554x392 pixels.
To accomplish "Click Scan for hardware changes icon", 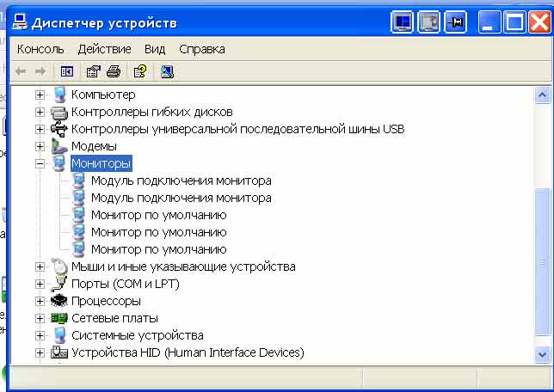I will (x=167, y=71).
